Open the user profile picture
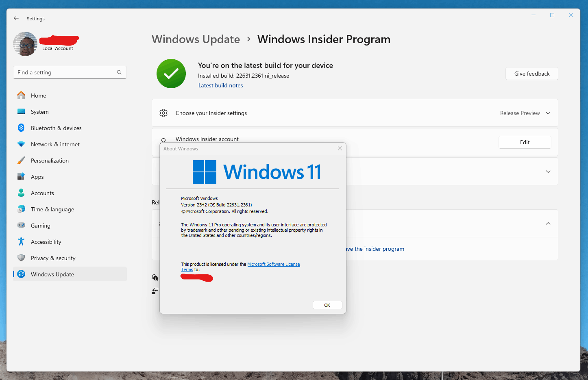The image size is (588, 380). [x=25, y=44]
